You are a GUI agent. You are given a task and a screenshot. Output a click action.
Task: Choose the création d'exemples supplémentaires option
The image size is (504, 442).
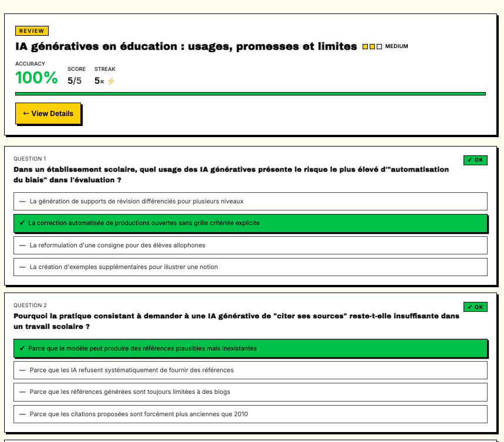[x=250, y=267]
